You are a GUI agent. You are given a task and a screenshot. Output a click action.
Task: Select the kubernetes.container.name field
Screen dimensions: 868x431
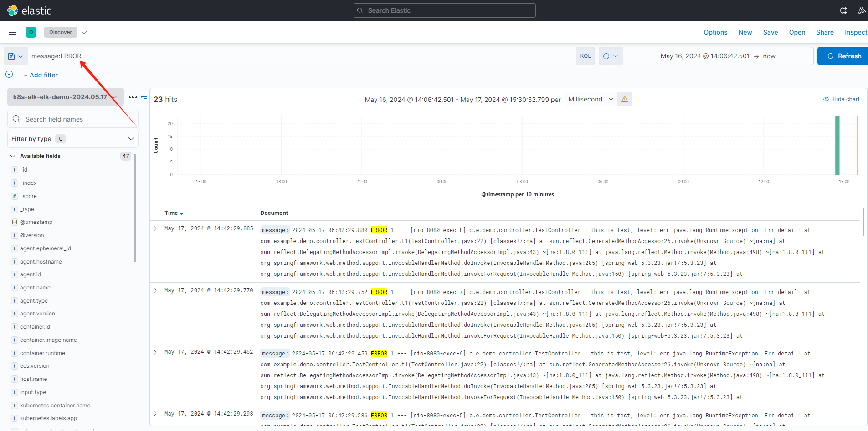[55, 406]
